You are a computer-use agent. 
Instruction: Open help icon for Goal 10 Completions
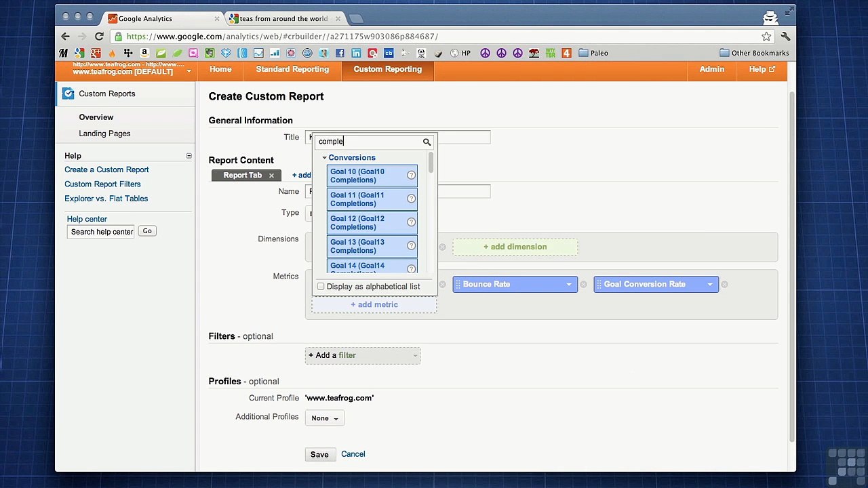411,176
